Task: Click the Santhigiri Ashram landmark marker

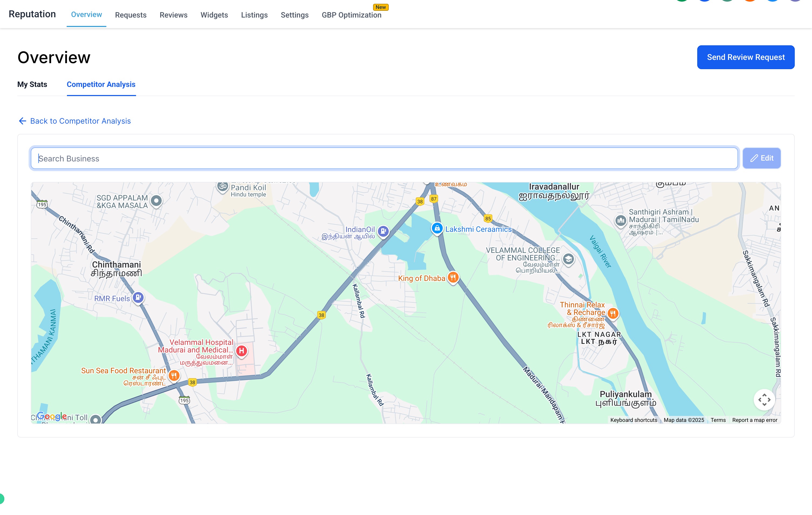Action: click(620, 221)
